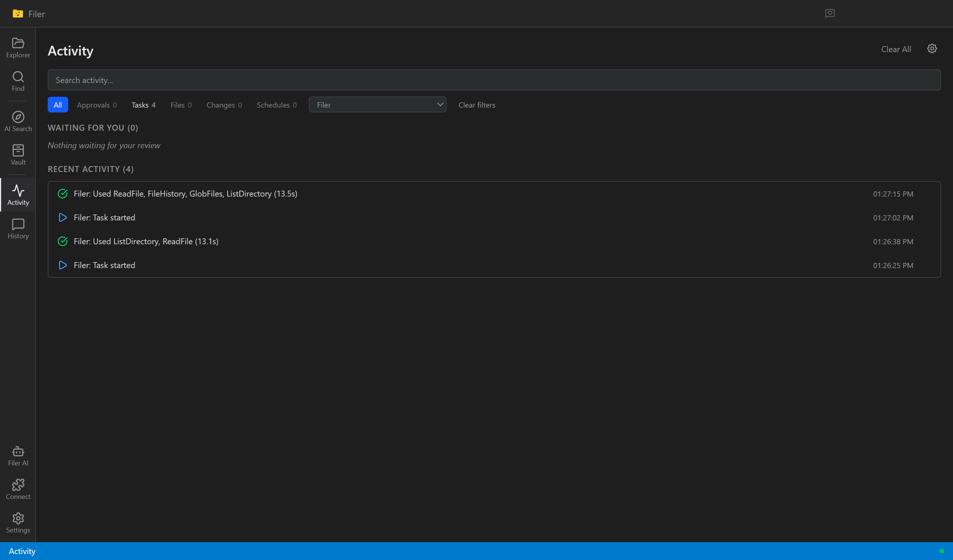Focus the Search activity field
Viewport: 953px width, 560px height.
click(x=494, y=80)
